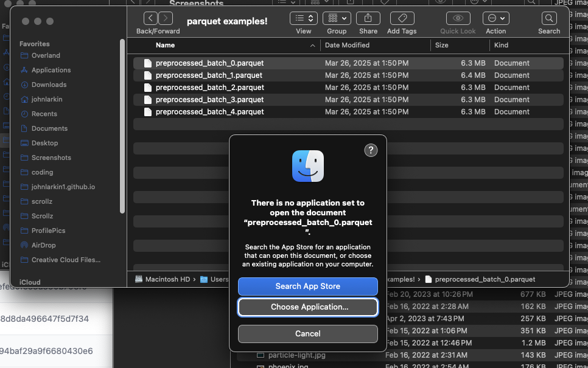The width and height of the screenshot is (588, 368).
Task: Click the sidebar scrollbar
Action: 122,127
